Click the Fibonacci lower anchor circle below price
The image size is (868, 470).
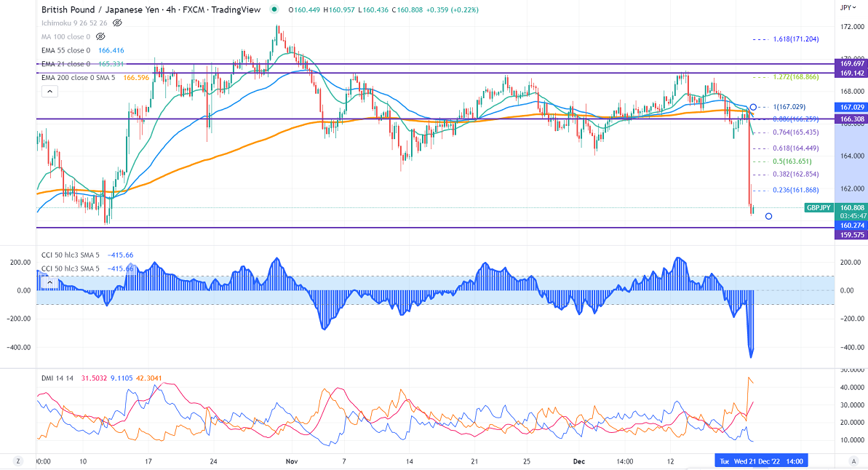point(768,217)
